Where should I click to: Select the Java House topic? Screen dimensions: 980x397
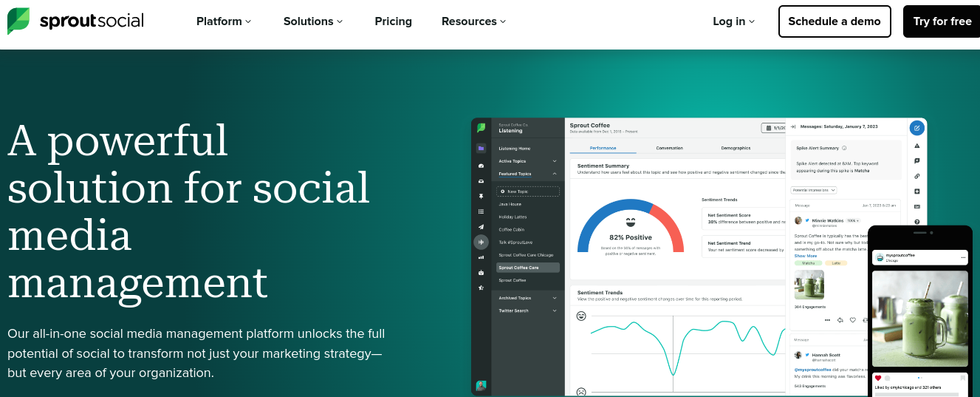(x=510, y=204)
